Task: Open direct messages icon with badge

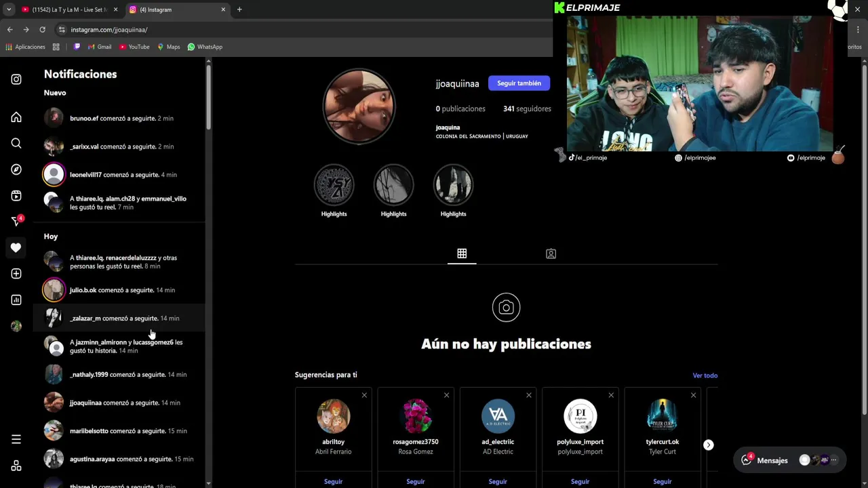Action: coord(16,221)
